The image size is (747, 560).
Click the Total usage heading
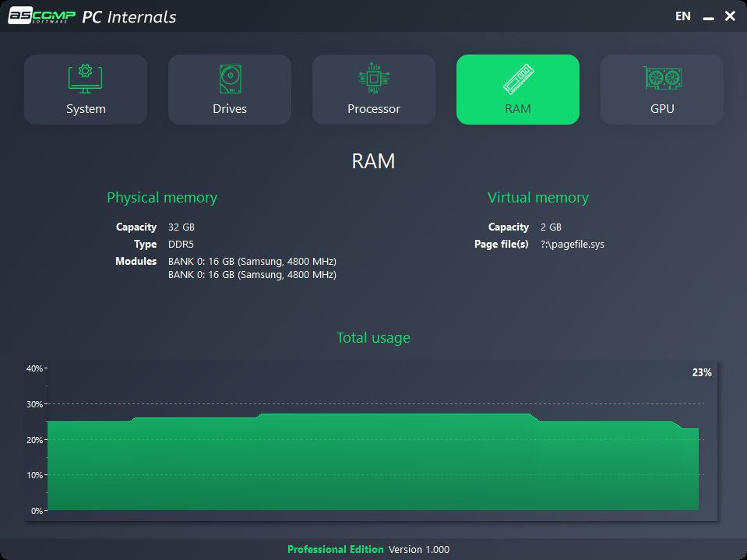374,337
